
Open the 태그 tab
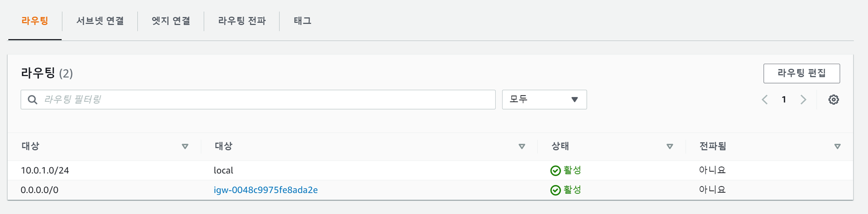click(x=302, y=21)
